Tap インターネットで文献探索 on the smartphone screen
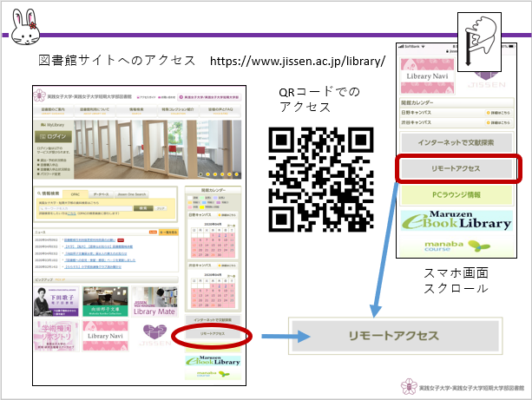Viewport: 532px width, 400px height. pos(456,142)
